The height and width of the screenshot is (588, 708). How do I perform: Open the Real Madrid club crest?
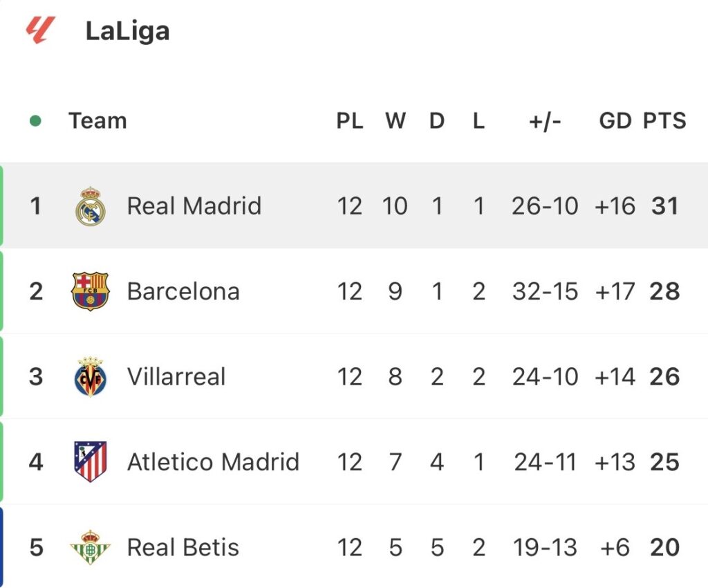[x=91, y=206]
